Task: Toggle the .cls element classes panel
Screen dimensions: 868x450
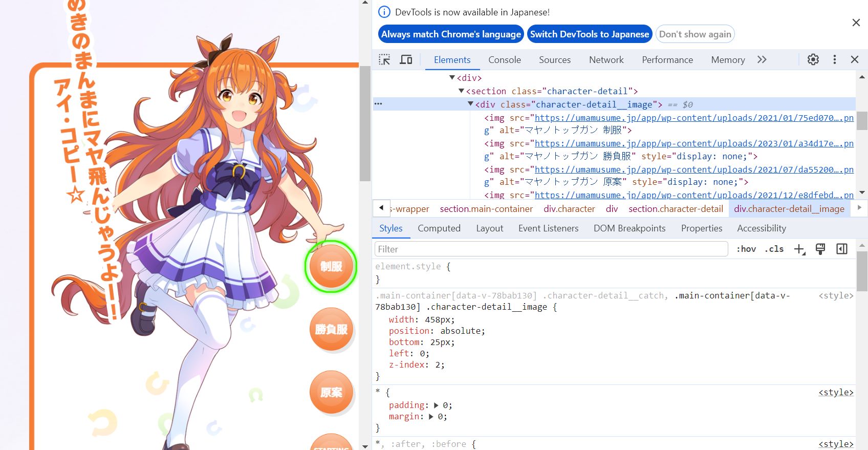Action: point(774,249)
